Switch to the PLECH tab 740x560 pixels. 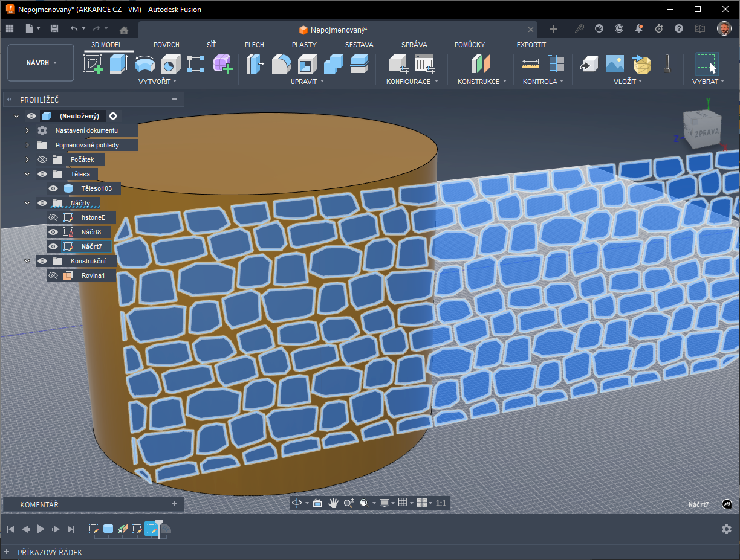pos(254,45)
